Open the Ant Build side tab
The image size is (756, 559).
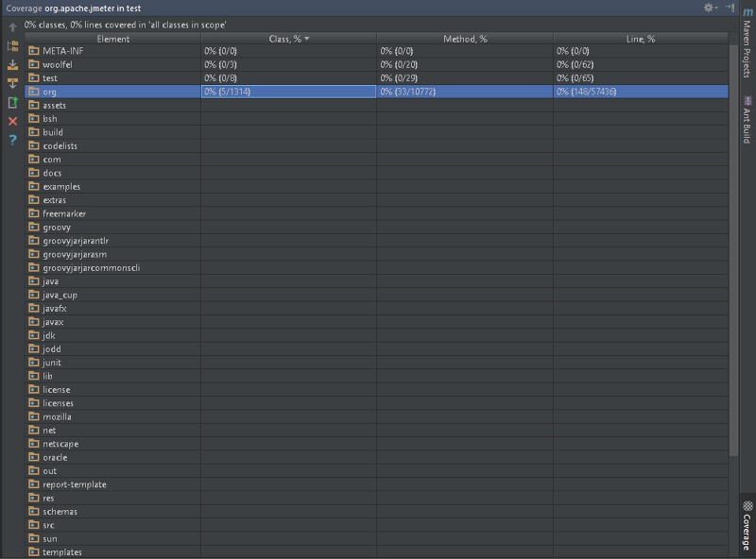tap(747, 118)
